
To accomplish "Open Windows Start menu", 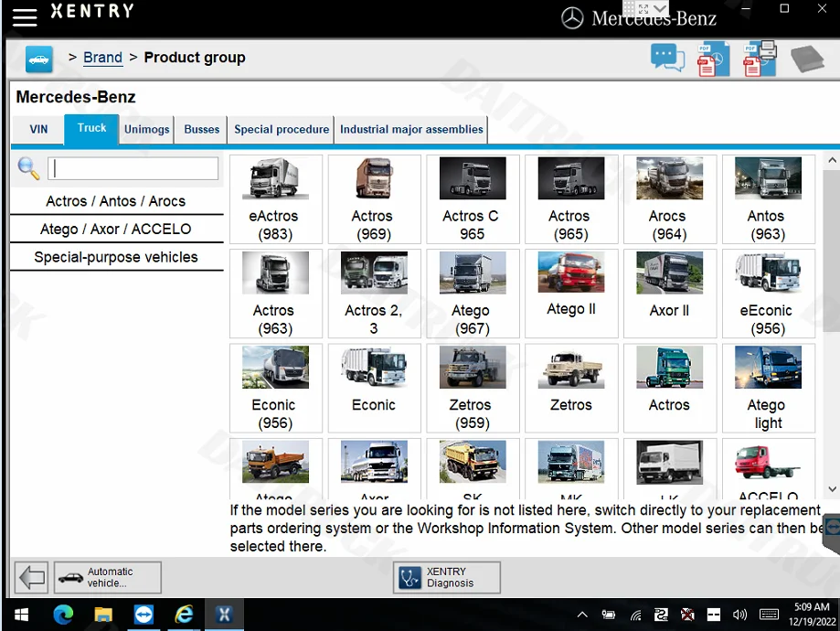I will [21, 615].
